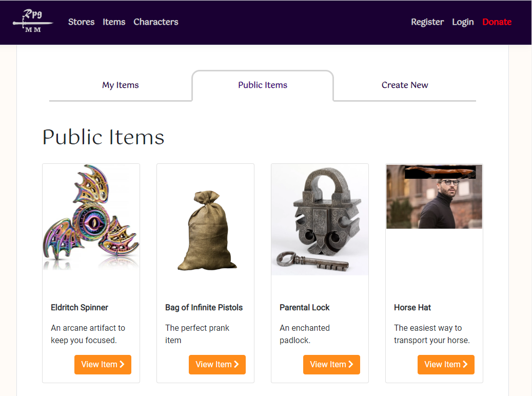Go to the Items nav menu
The image size is (532, 396).
pyautogui.click(x=114, y=22)
